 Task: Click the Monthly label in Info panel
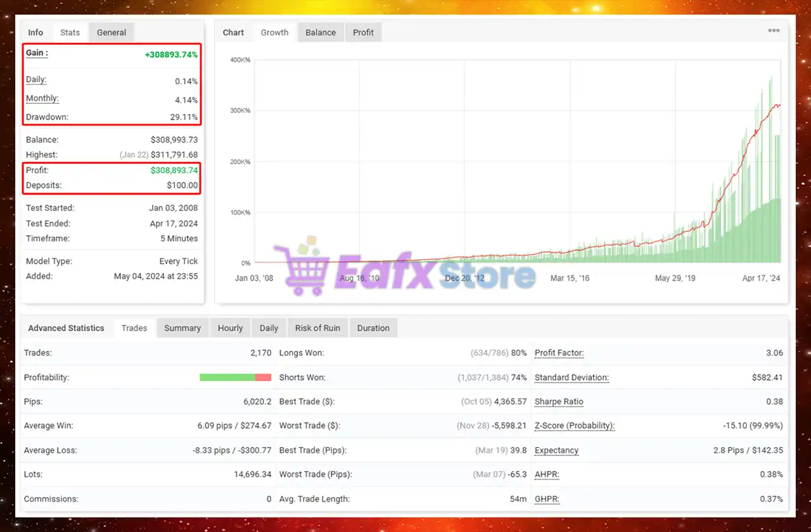42,99
